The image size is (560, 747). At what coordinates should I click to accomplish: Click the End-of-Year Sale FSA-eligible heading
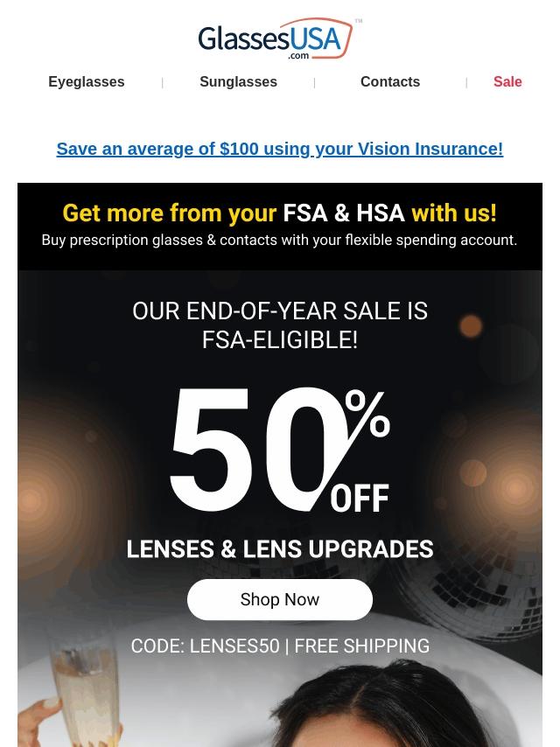pos(280,325)
